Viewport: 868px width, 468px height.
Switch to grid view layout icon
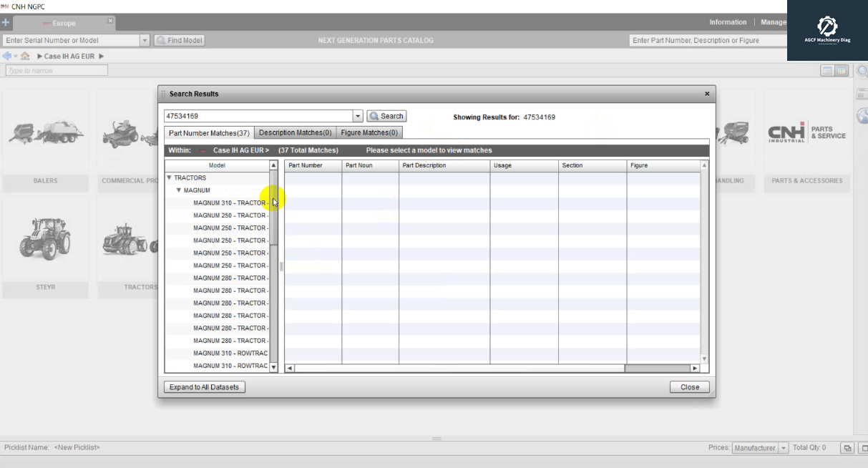tap(842, 71)
